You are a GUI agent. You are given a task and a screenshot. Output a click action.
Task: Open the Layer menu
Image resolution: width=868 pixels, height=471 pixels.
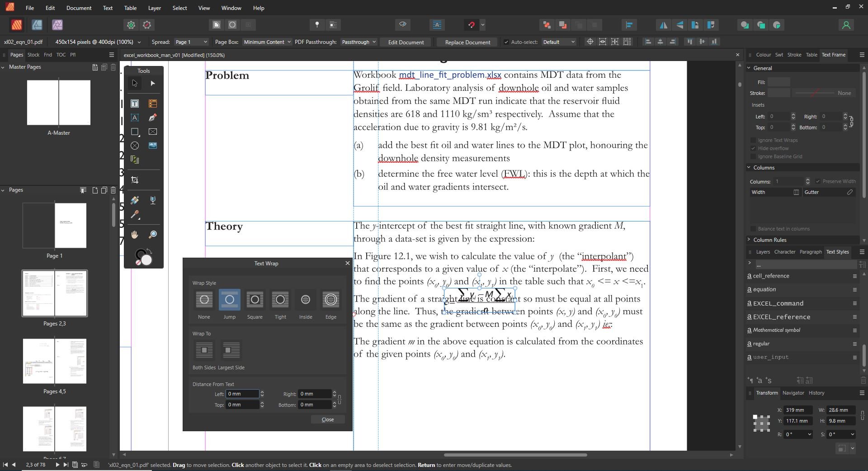(154, 8)
